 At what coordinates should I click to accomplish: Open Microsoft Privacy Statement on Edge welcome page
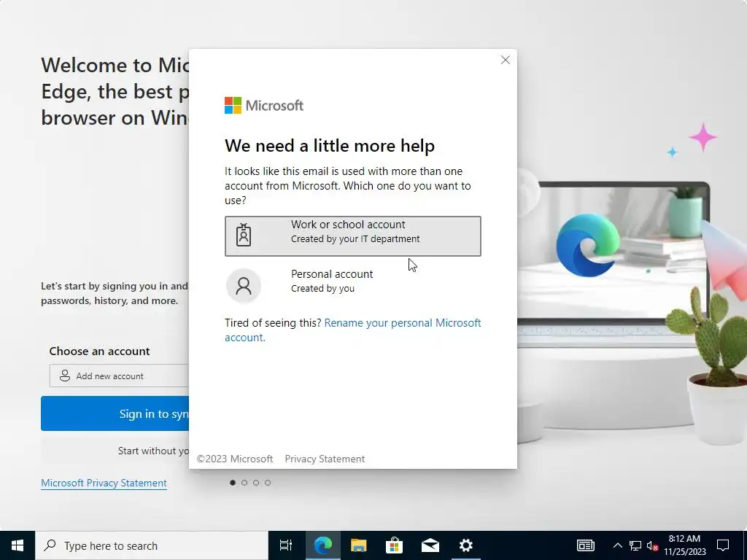point(104,483)
